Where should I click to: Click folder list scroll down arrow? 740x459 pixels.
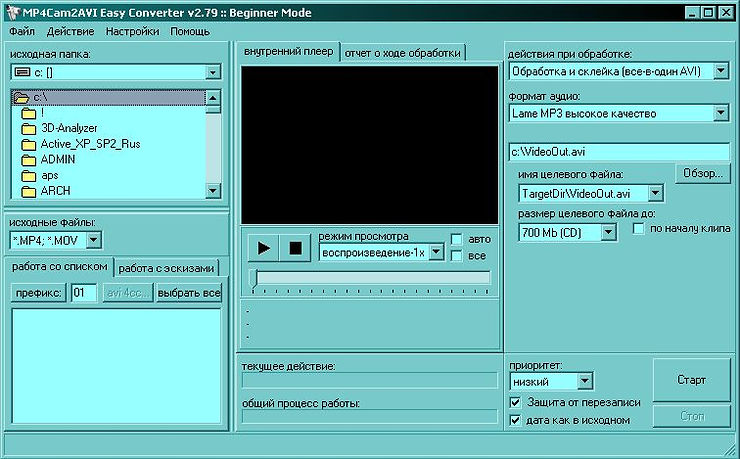point(213,191)
